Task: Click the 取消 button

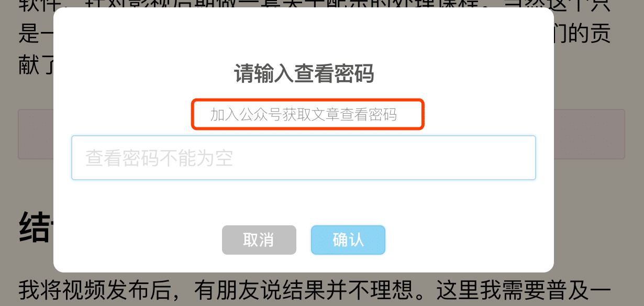Action: click(259, 240)
